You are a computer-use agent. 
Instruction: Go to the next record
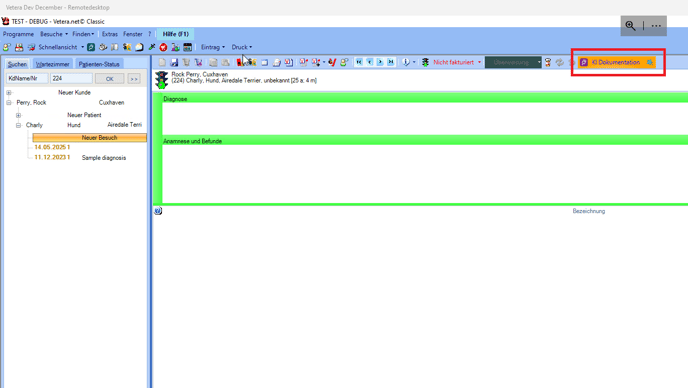click(380, 62)
